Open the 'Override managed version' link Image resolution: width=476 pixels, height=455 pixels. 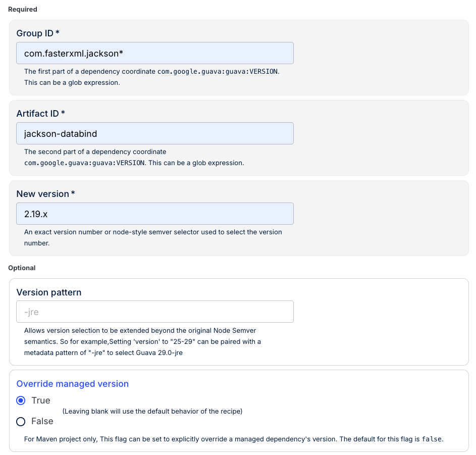[72, 384]
